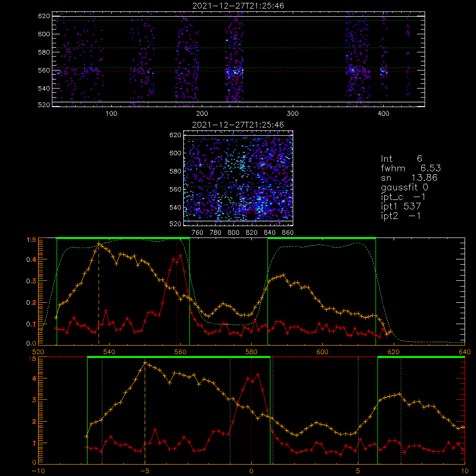The width and height of the screenshot is (476, 476).
Task: Click x-axis label -10 of bottom plot
Action: pos(38,471)
